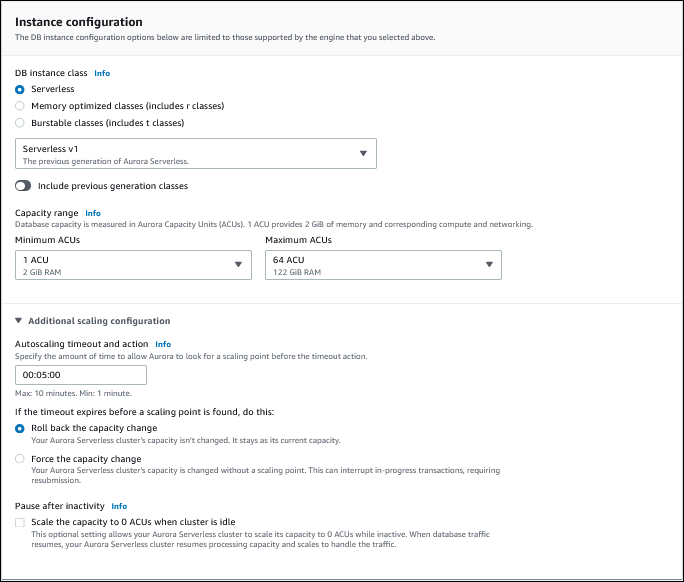Open Info link for DB instance class
Viewport: 684px width, 582px height.
[102, 73]
